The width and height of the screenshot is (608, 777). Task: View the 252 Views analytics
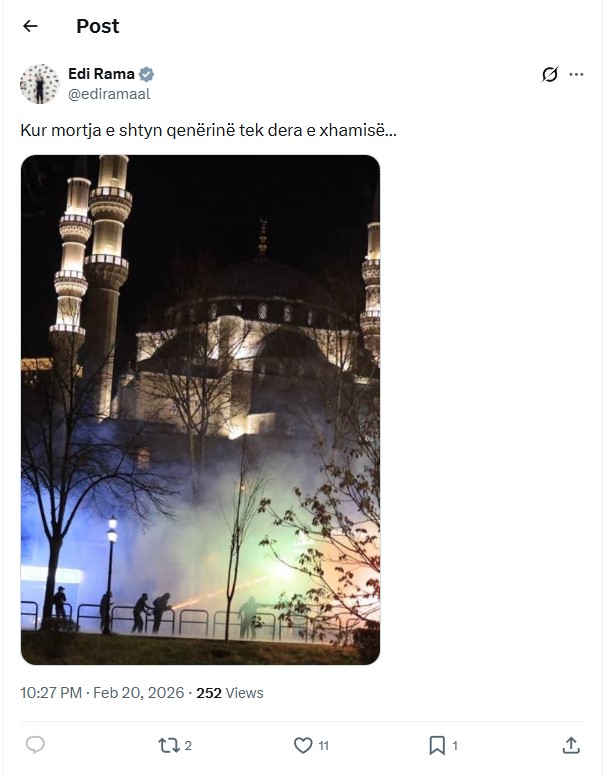(230, 693)
